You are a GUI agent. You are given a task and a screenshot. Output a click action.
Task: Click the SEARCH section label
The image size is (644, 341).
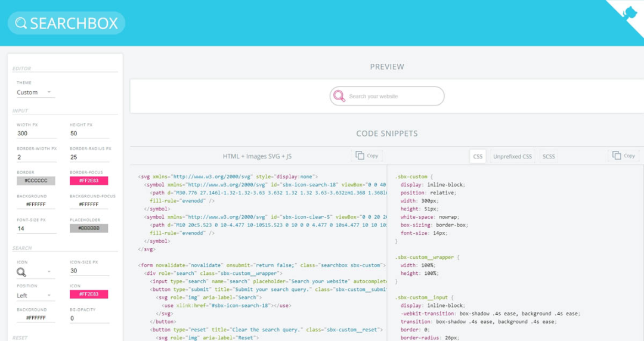click(x=22, y=248)
